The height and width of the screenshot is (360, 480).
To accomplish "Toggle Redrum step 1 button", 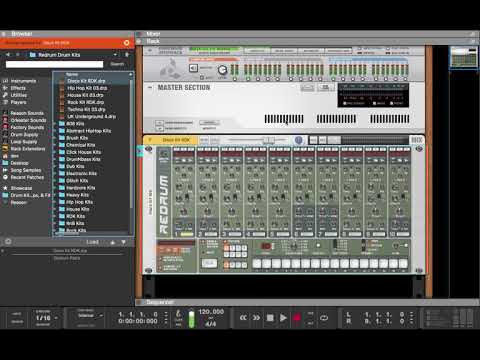I will pos(257,264).
